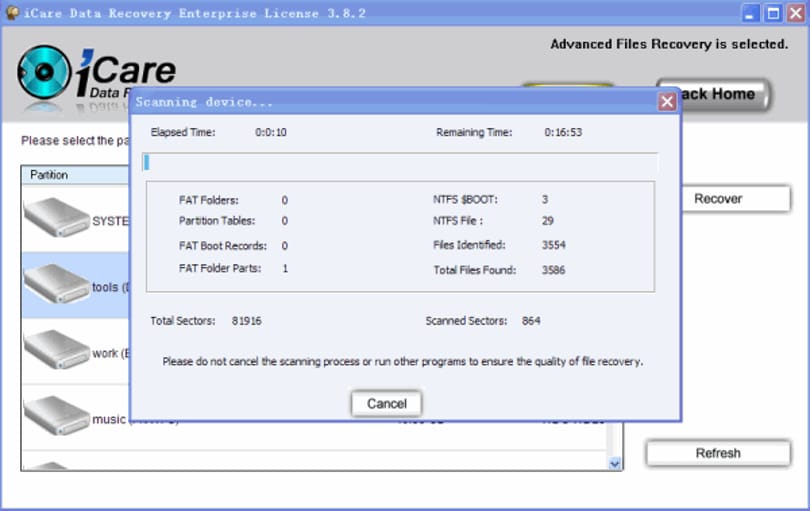Click 'Advanced Files Recovery is selected' text

(x=669, y=44)
